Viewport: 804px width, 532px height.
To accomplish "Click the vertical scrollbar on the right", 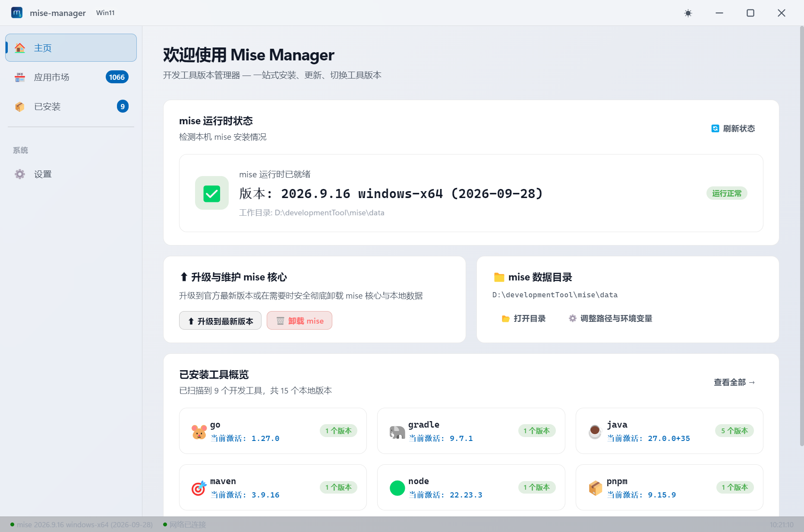I will [801, 236].
